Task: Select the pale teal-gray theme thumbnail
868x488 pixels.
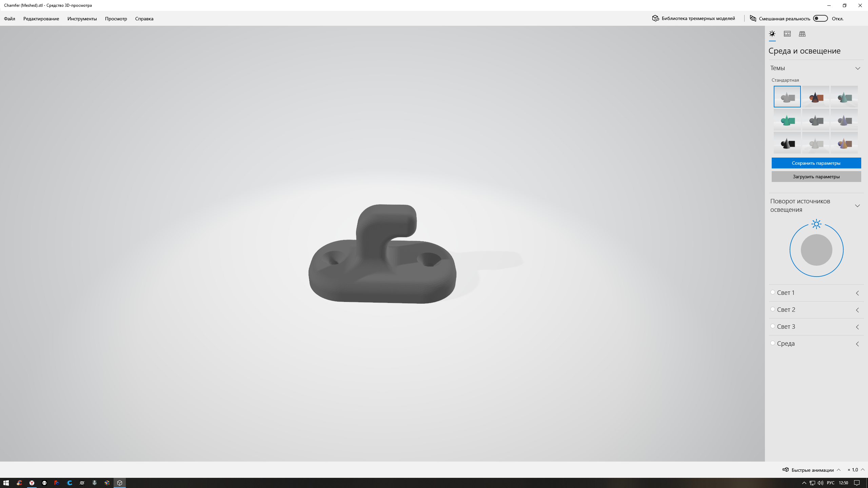Action: pos(844,97)
